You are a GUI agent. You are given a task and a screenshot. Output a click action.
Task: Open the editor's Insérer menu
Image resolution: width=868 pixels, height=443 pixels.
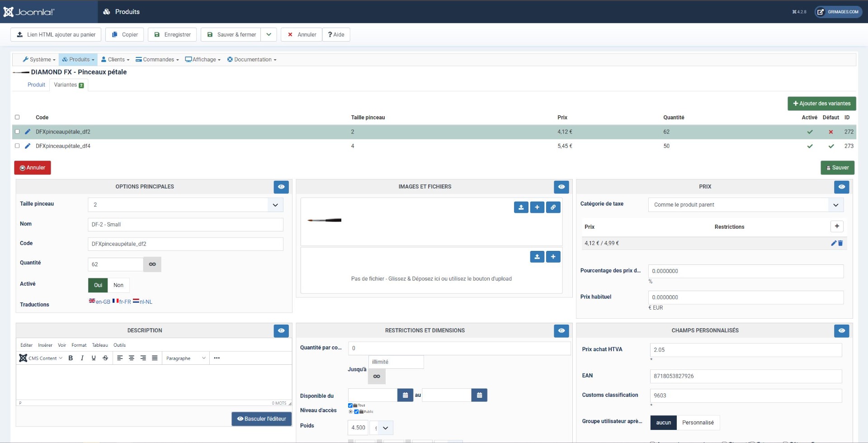(x=45, y=345)
